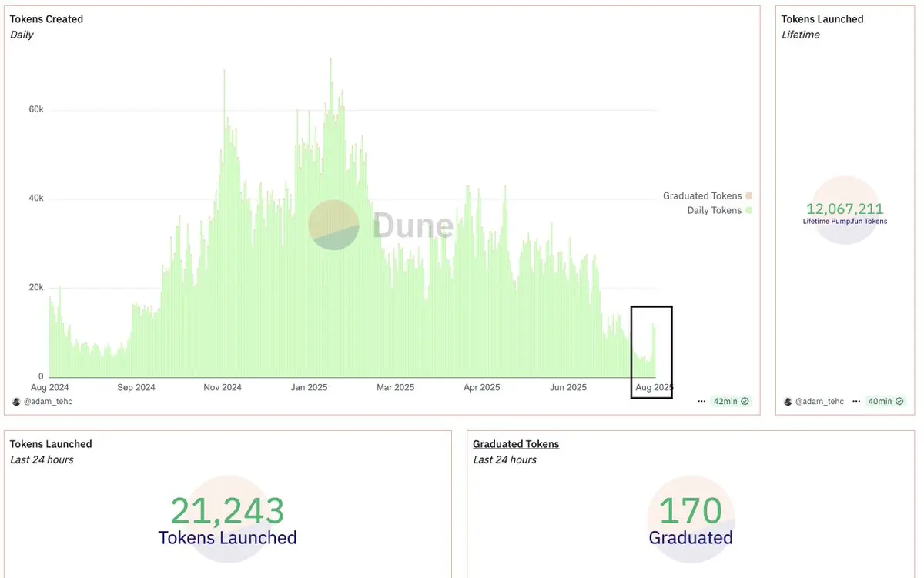Viewport: 924px width, 578px height.
Task: Click the Jan 2025 x-axis label
Action: pos(308,388)
